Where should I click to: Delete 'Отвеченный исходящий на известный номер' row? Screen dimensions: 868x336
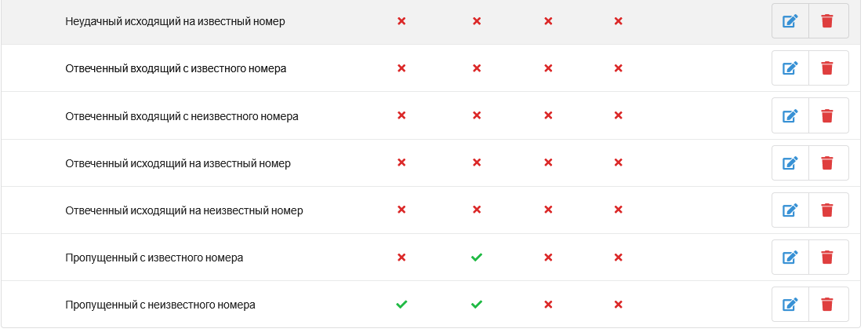pyautogui.click(x=827, y=163)
